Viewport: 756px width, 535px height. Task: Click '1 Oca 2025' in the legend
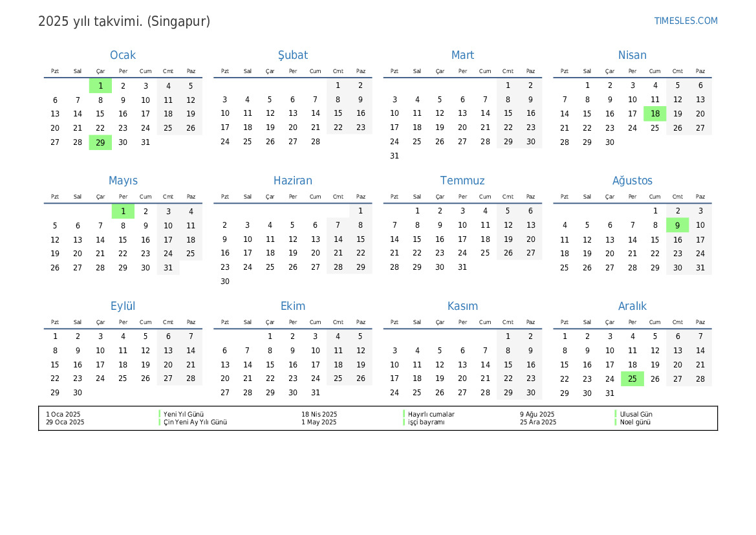pyautogui.click(x=63, y=415)
